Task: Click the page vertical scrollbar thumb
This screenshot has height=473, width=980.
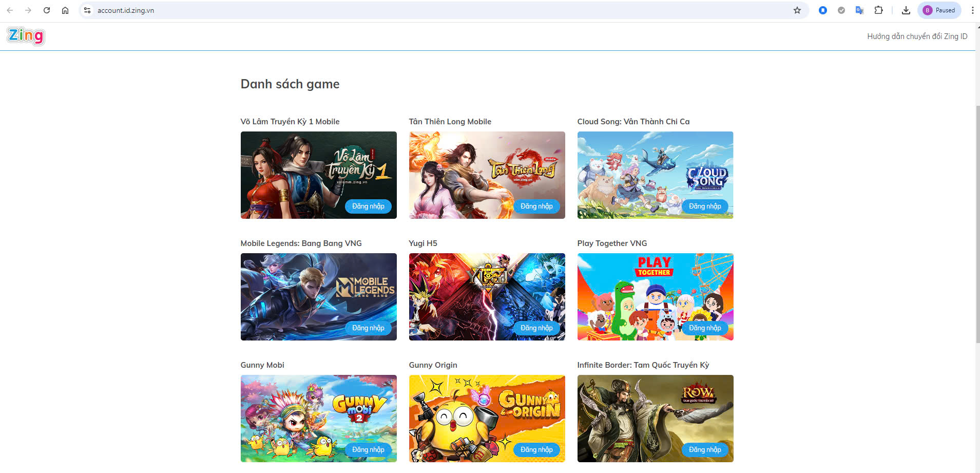Action: pos(977,223)
